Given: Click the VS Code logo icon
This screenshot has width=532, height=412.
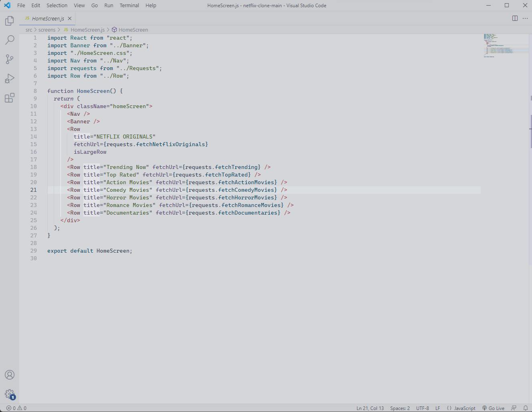Looking at the screenshot, I should point(7,5).
